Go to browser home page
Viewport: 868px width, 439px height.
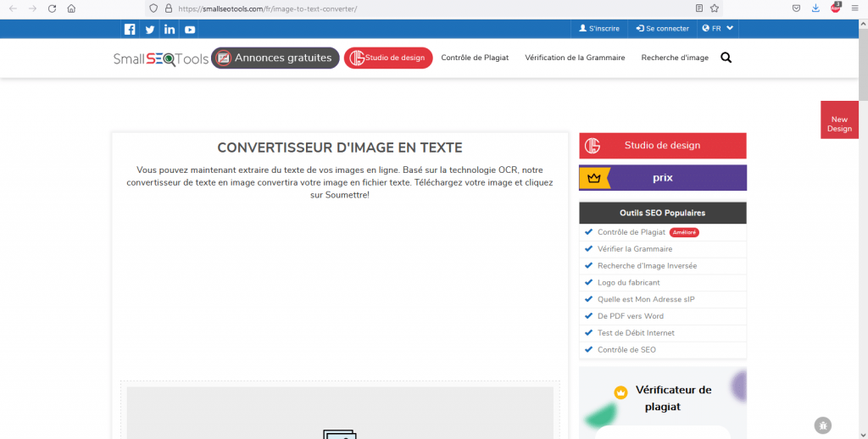tap(71, 8)
